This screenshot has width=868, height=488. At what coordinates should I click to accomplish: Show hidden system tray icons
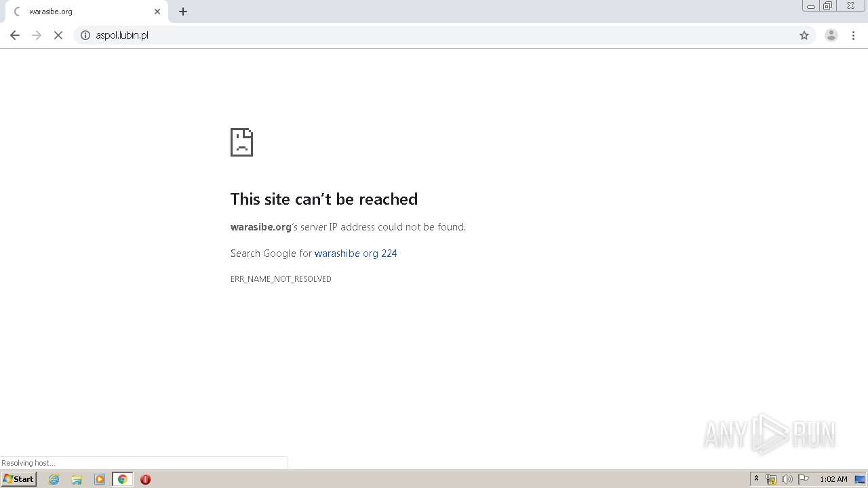[x=756, y=479]
